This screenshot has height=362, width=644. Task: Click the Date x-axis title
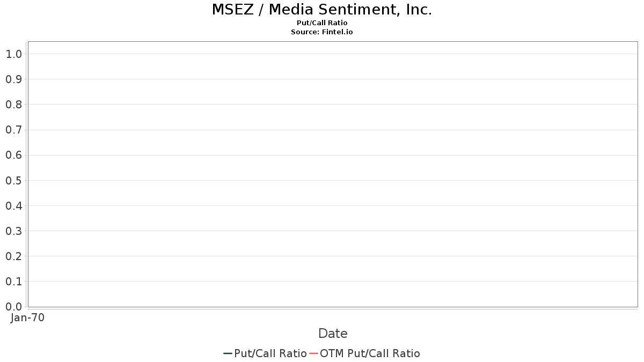click(x=333, y=334)
